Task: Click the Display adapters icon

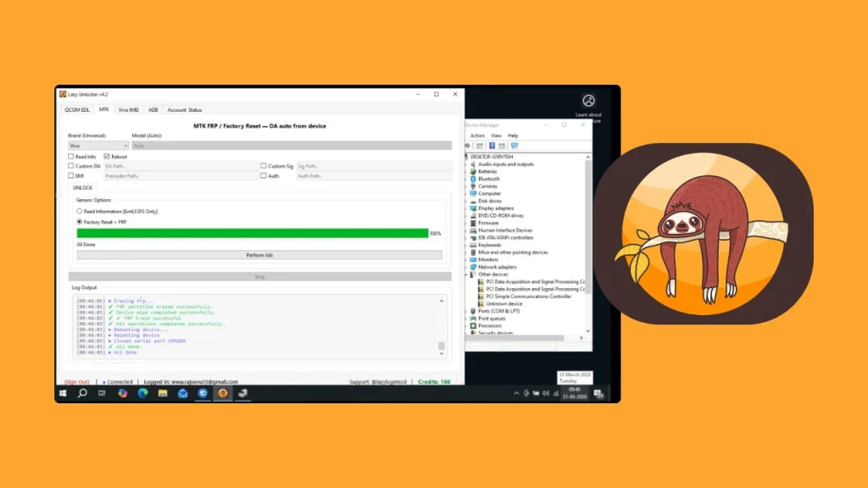Action: (x=473, y=208)
